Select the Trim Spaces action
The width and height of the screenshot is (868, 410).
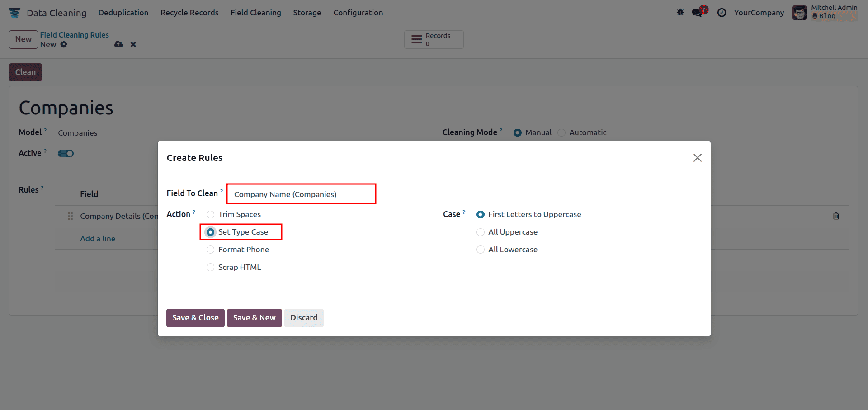coord(211,214)
